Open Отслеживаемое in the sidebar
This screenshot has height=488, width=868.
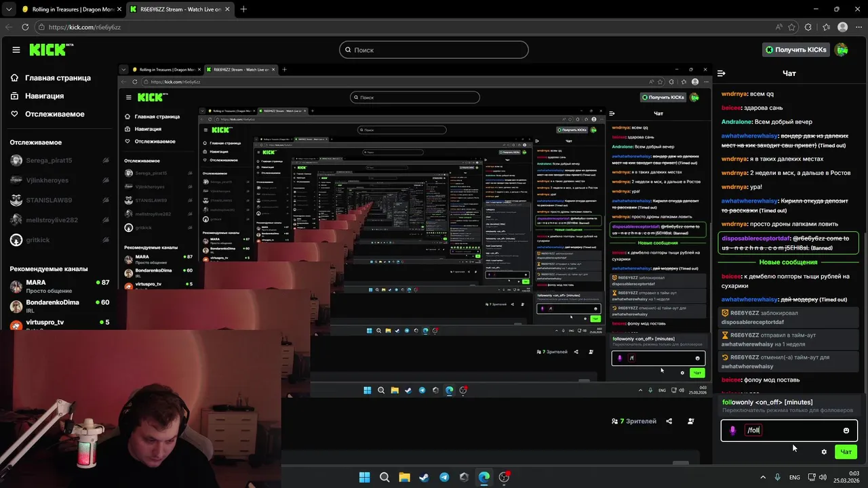pyautogui.click(x=54, y=114)
